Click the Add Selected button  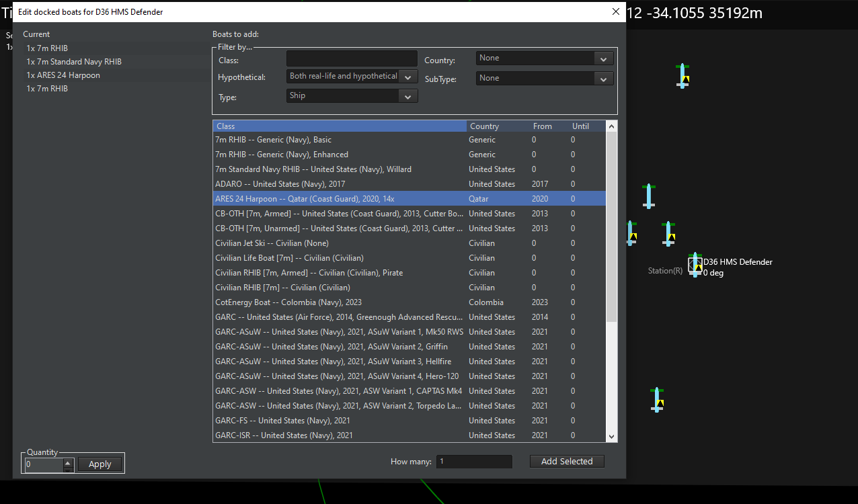567,462
